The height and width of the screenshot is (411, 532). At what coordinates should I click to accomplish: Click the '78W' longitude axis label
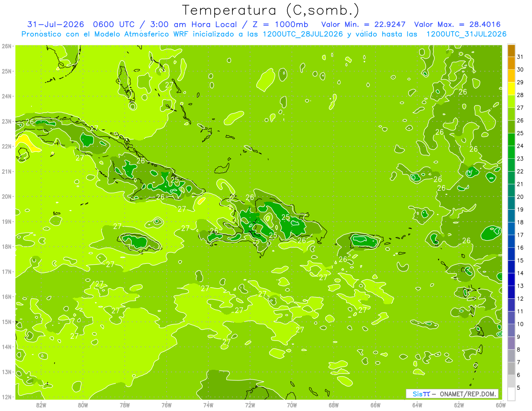tap(125, 405)
